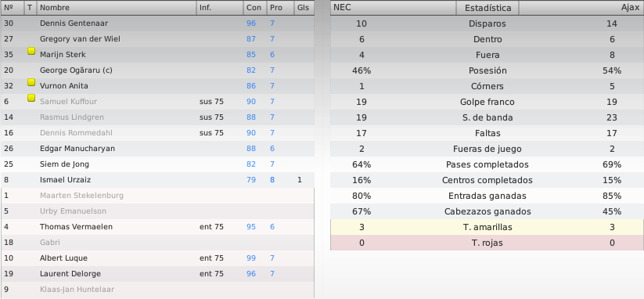Click the Inf. column header

click(x=219, y=7)
